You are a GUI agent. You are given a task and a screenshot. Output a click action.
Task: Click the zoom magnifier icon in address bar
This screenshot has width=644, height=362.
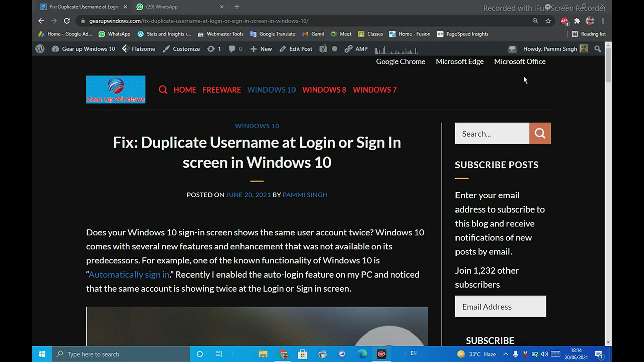535,21
